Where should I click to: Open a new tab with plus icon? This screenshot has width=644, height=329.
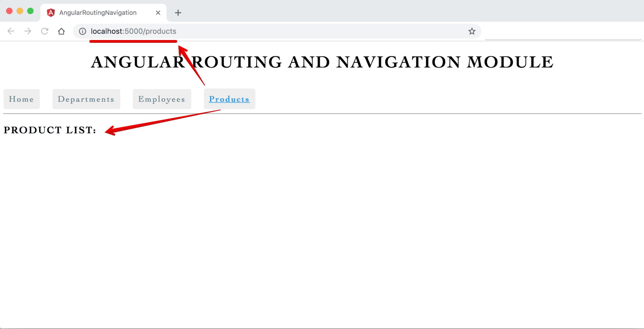tap(178, 13)
